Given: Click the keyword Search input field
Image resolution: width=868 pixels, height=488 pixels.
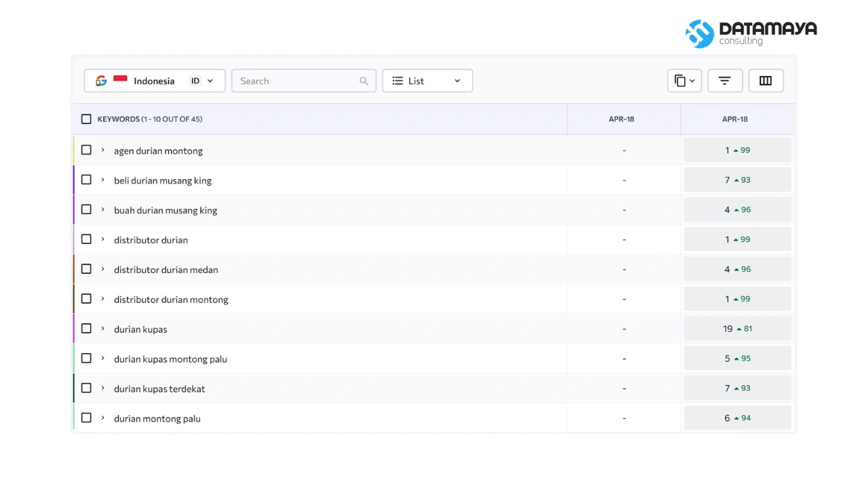Looking at the screenshot, I should click(x=304, y=81).
